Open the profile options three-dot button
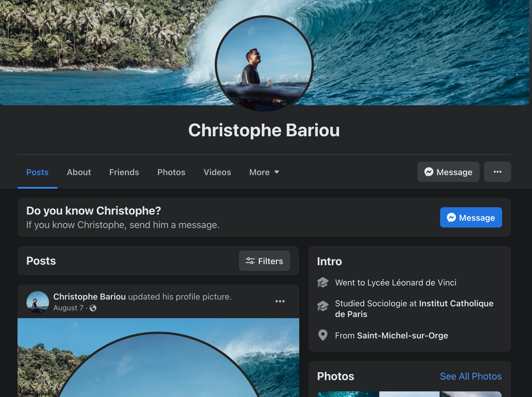The image size is (532, 397). click(497, 172)
